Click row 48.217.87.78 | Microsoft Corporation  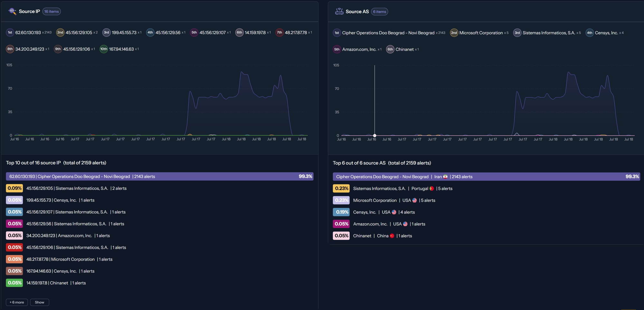click(x=70, y=259)
